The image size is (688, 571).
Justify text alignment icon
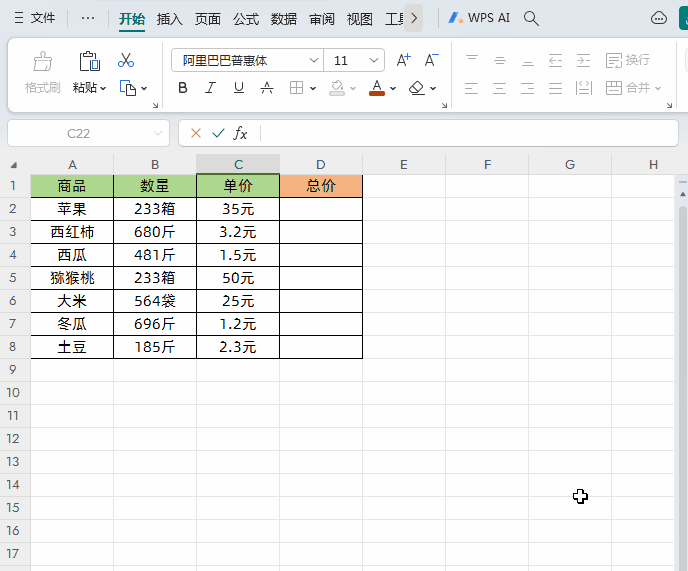555,88
